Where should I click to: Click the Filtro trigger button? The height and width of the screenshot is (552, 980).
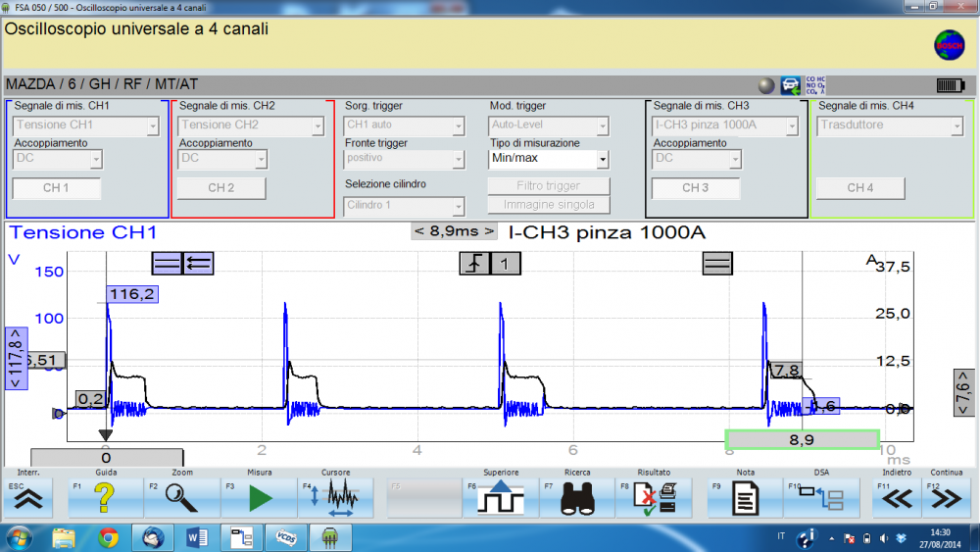[x=549, y=186]
